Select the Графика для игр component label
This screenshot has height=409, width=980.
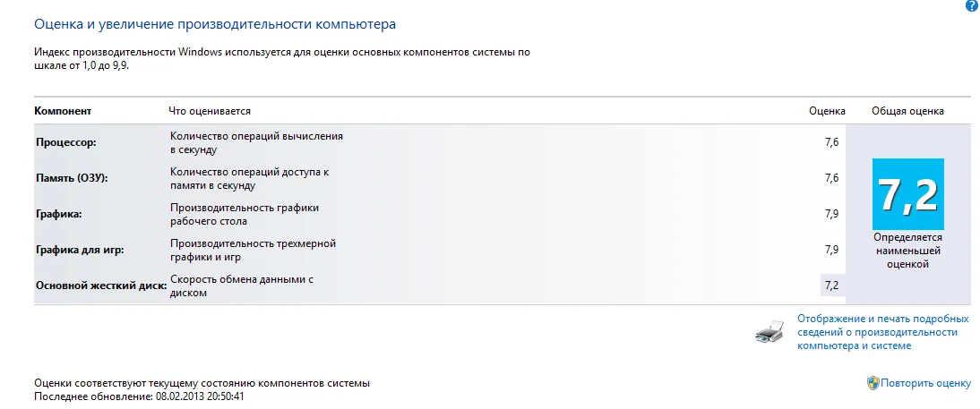click(80, 250)
